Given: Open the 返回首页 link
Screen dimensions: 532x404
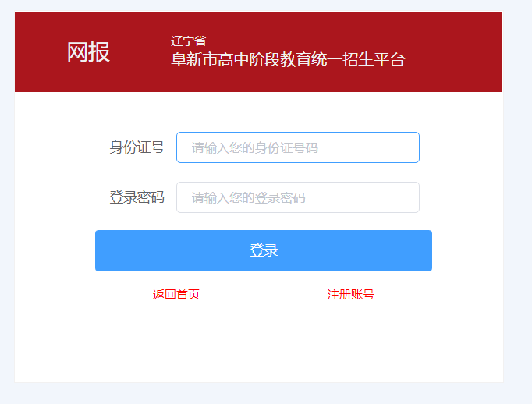Looking at the screenshot, I should (x=176, y=294).
